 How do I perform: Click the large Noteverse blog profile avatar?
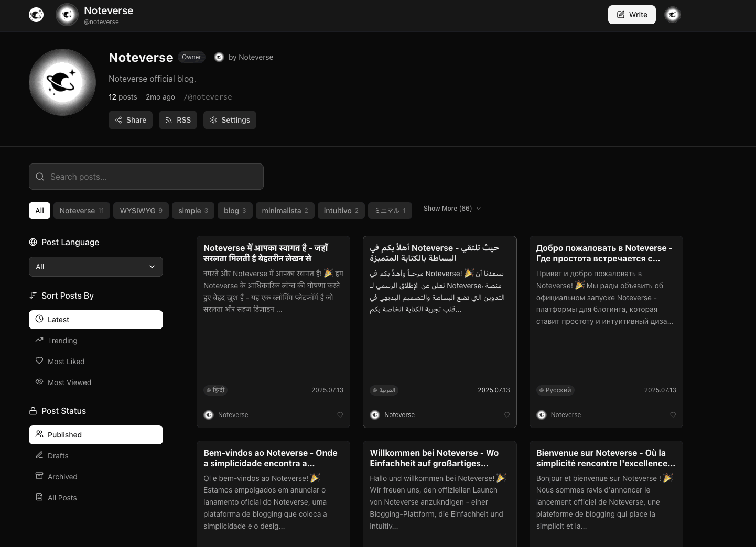[62, 82]
